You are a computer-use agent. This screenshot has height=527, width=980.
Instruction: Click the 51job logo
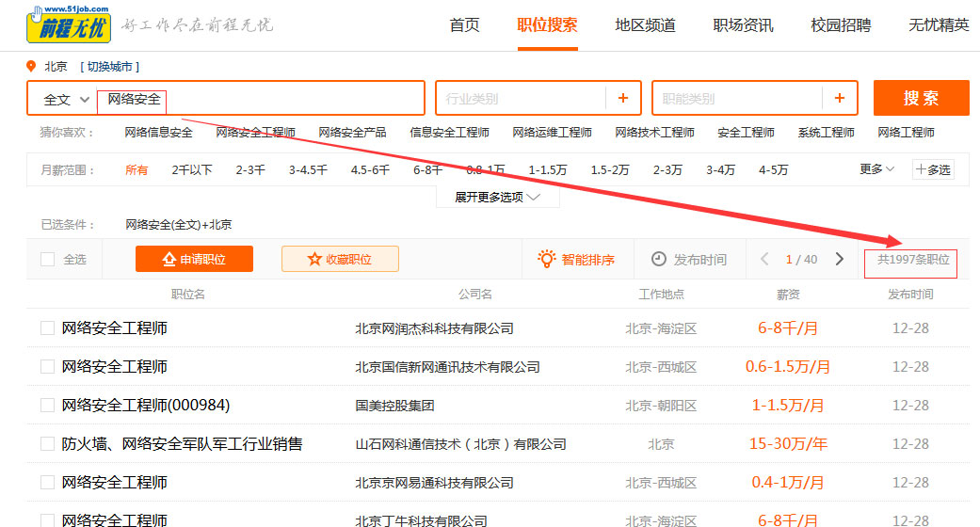point(68,25)
